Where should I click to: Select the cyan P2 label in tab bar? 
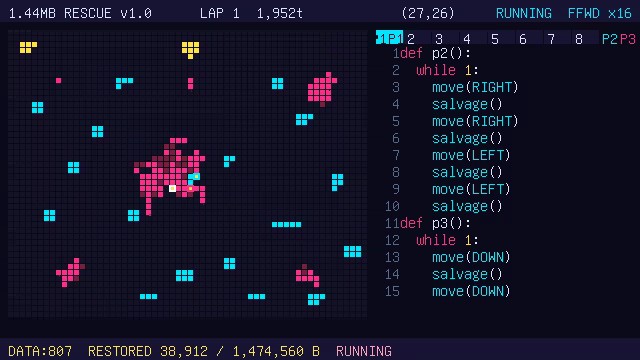point(610,39)
